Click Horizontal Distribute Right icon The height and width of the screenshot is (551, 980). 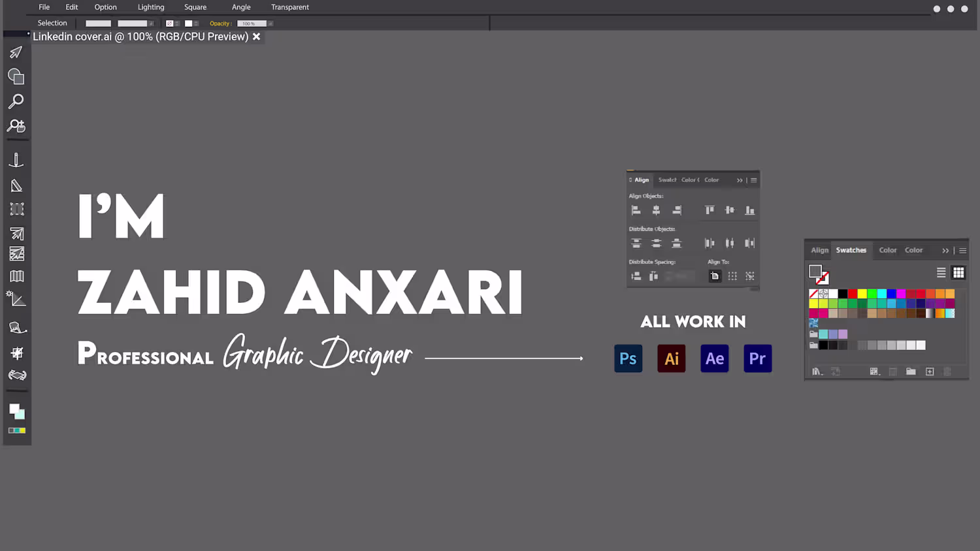click(750, 243)
